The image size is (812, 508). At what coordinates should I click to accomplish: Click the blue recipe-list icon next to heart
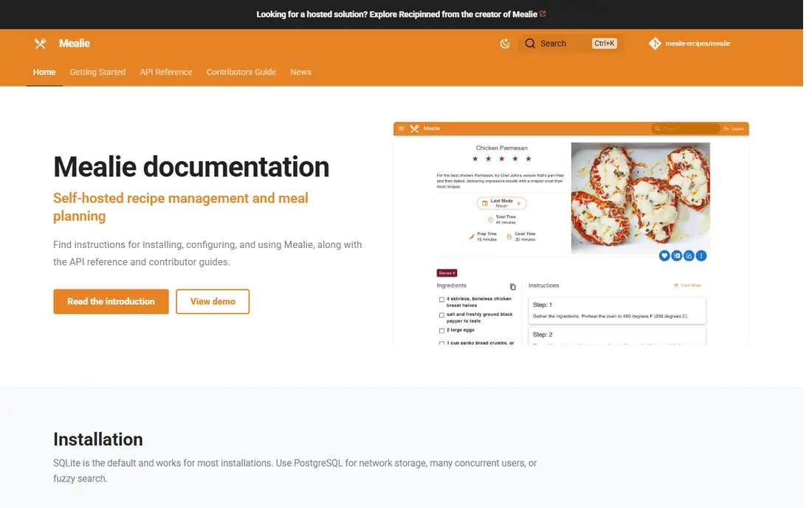(677, 255)
